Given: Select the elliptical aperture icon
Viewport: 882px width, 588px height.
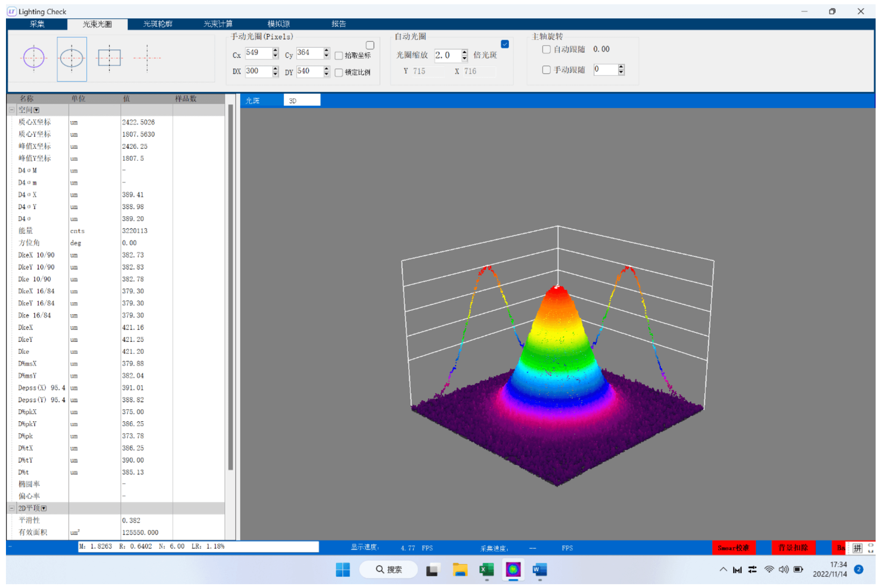Looking at the screenshot, I should (x=72, y=58).
